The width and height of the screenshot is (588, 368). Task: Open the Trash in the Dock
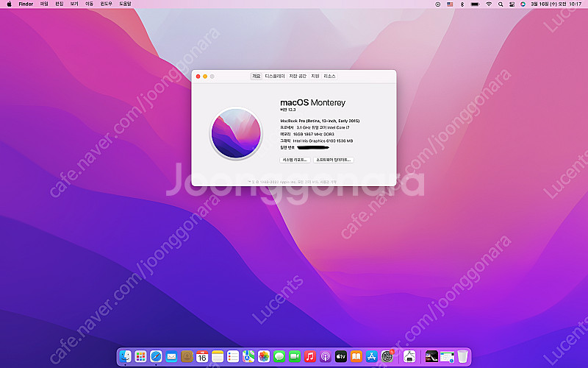tap(462, 356)
